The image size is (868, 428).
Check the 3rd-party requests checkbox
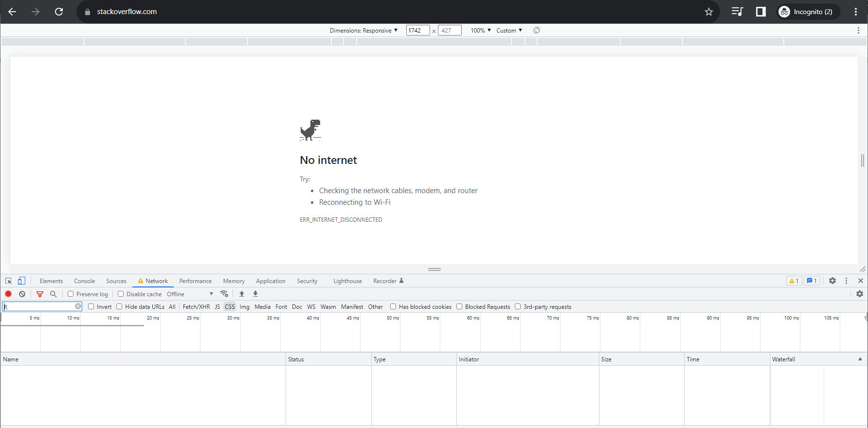point(518,306)
